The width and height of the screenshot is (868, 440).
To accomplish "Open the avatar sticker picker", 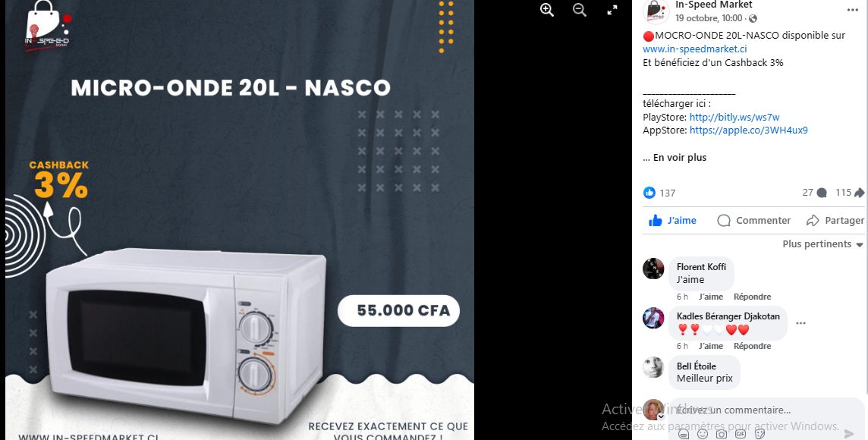I will [x=684, y=434].
